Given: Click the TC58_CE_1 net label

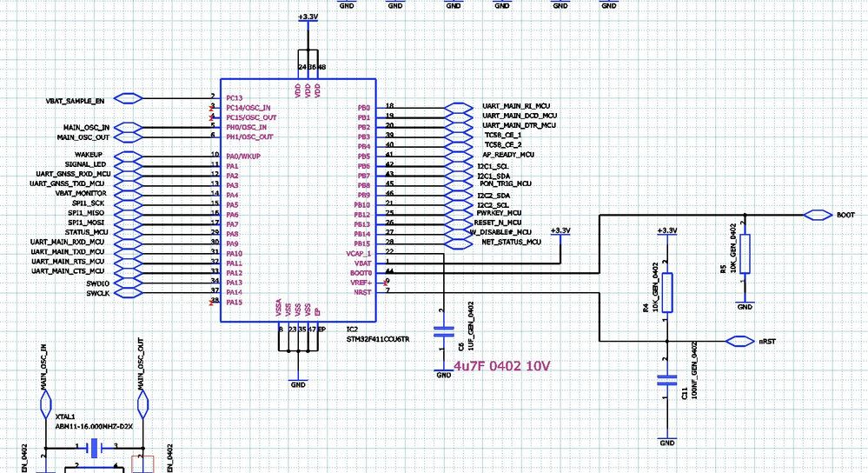Looking at the screenshot, I should pyautogui.click(x=503, y=135).
